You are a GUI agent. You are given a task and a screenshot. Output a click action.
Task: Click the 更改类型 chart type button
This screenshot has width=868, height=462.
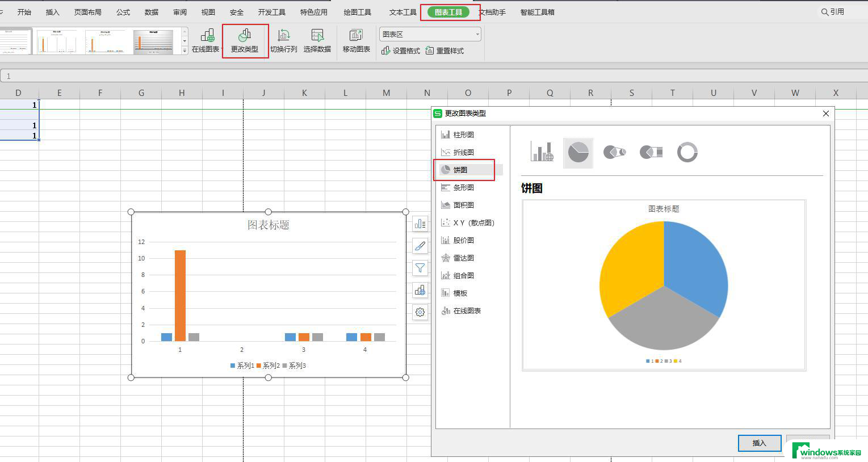(245, 41)
